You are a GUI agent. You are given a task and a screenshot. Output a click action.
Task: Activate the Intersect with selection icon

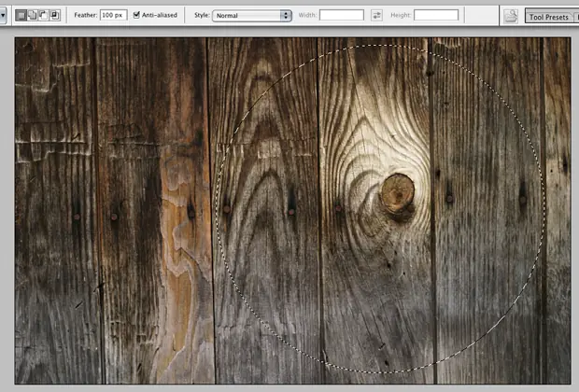click(x=54, y=15)
